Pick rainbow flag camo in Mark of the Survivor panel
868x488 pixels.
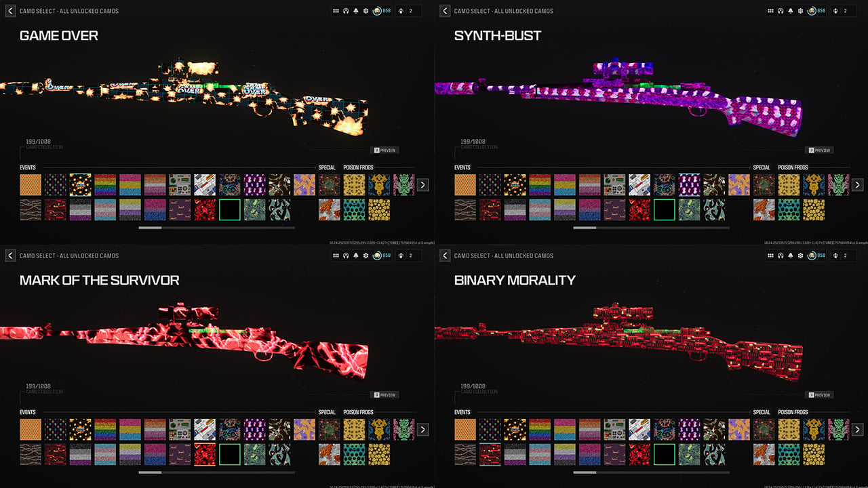click(x=106, y=430)
